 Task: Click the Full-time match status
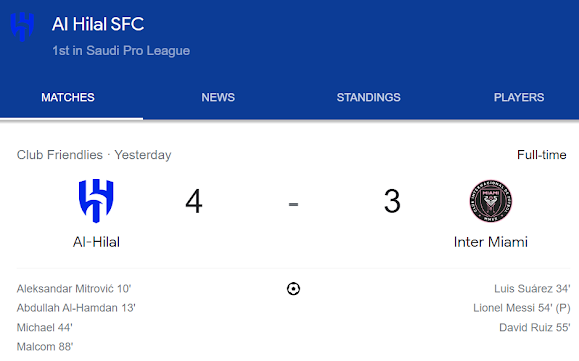coord(542,155)
